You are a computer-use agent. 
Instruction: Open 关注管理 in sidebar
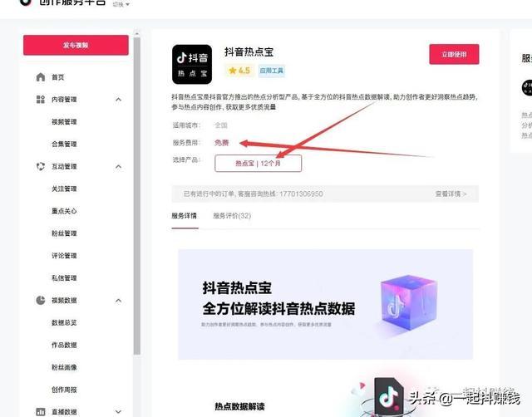point(64,189)
